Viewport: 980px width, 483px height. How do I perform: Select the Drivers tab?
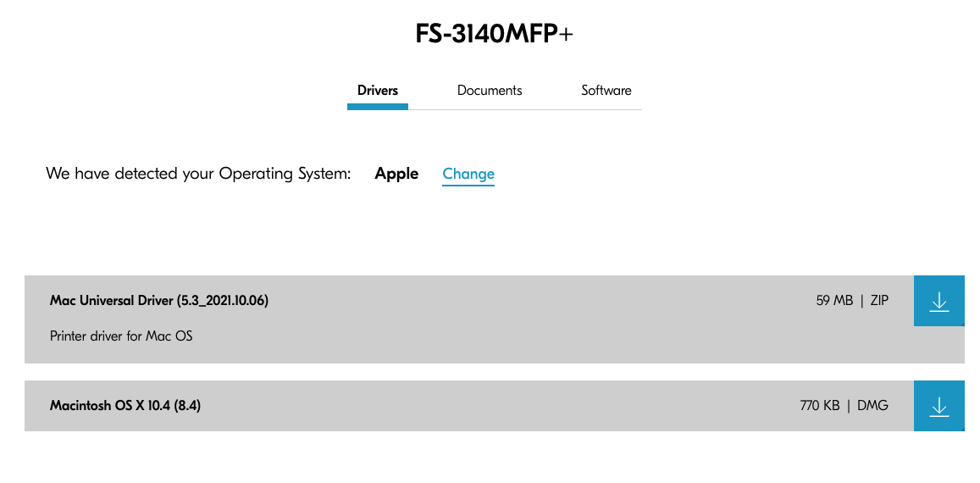(378, 90)
